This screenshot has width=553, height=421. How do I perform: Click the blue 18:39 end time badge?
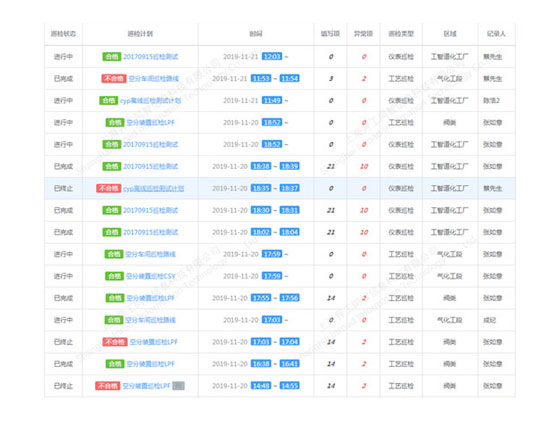point(290,166)
